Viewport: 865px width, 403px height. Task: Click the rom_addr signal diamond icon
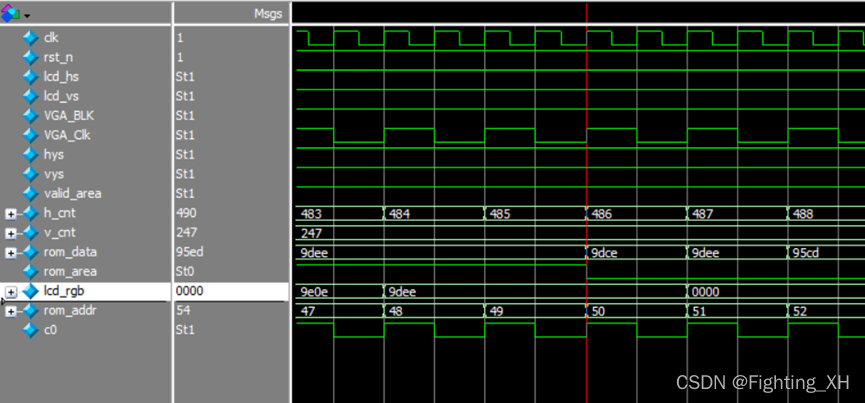pyautogui.click(x=30, y=311)
